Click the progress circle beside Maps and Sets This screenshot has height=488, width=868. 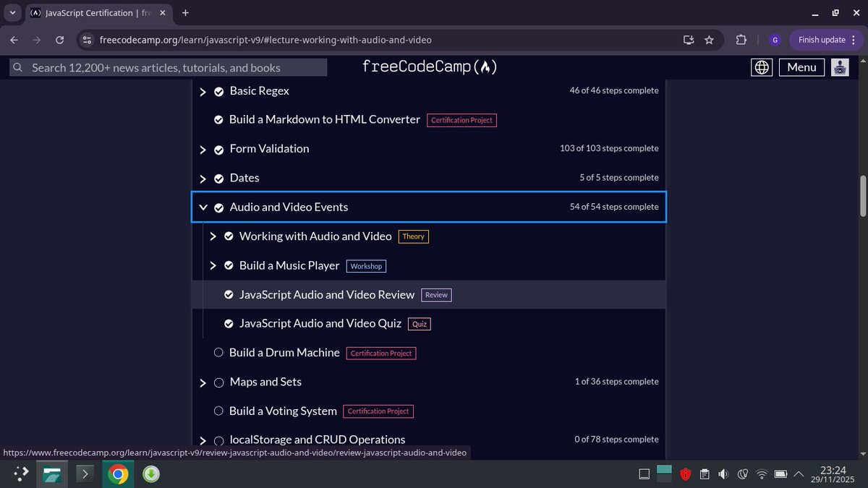pos(218,382)
